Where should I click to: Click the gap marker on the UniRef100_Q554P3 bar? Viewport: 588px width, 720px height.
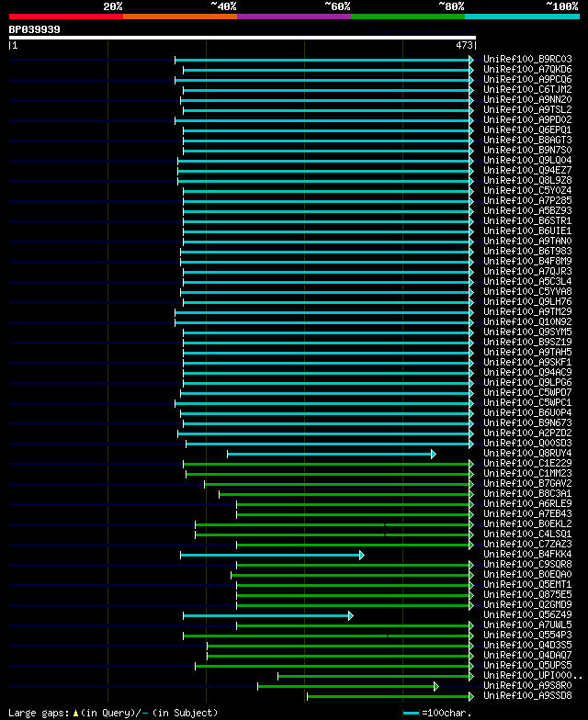[x=388, y=636]
